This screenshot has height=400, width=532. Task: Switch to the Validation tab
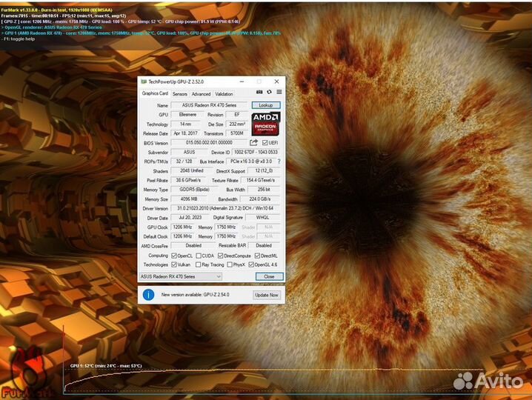[x=224, y=94]
